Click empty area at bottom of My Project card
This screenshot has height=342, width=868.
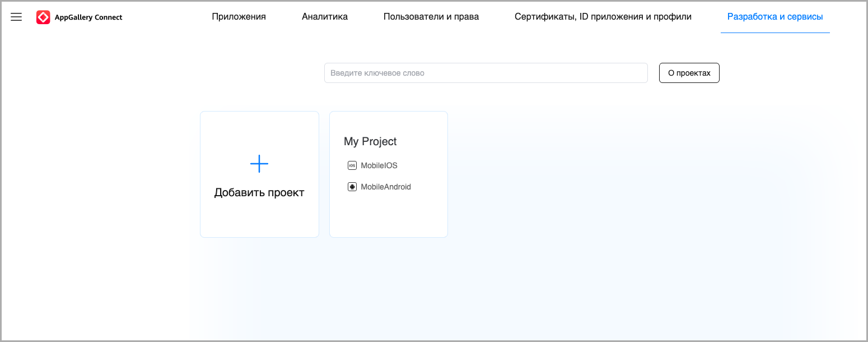click(389, 219)
